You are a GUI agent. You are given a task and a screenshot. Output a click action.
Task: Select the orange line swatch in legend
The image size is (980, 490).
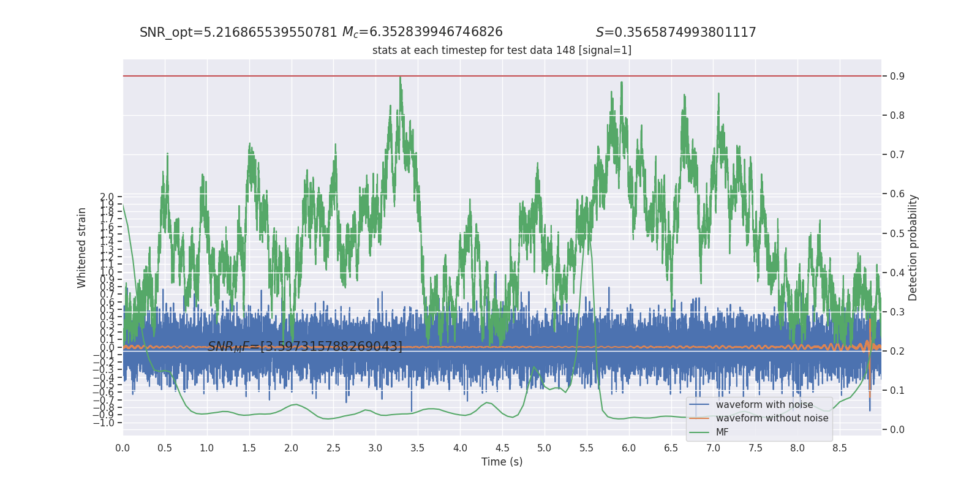click(x=699, y=418)
